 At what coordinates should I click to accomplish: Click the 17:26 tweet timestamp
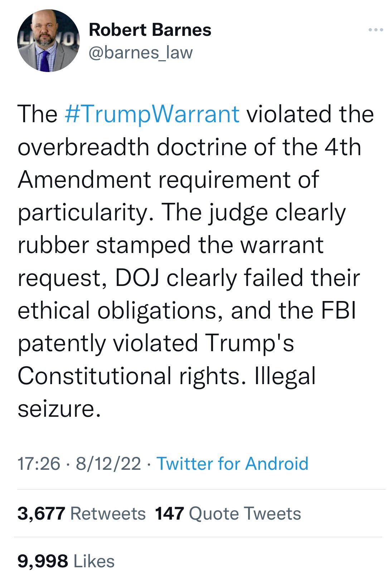(39, 463)
